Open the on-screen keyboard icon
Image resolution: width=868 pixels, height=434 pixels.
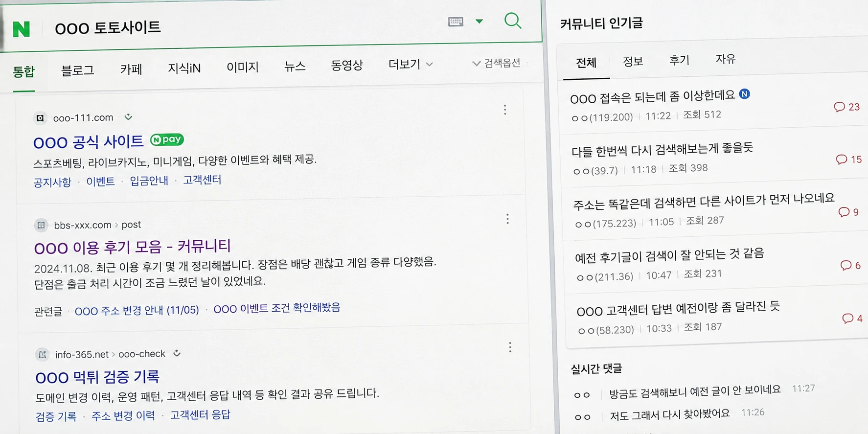[456, 22]
